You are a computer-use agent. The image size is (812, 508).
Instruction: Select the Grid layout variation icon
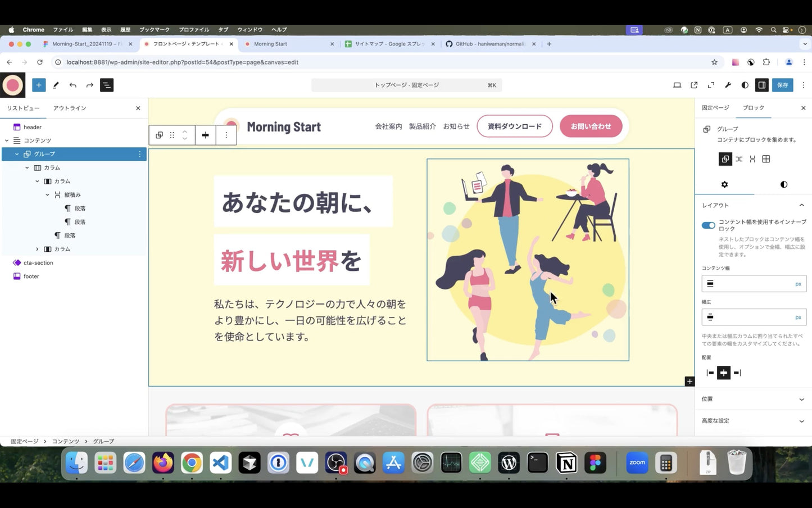coord(765,159)
